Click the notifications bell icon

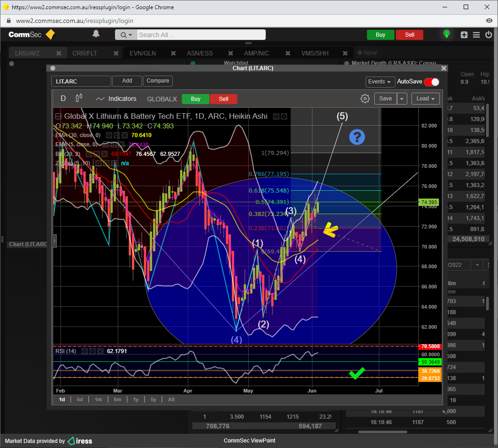pyautogui.click(x=96, y=34)
